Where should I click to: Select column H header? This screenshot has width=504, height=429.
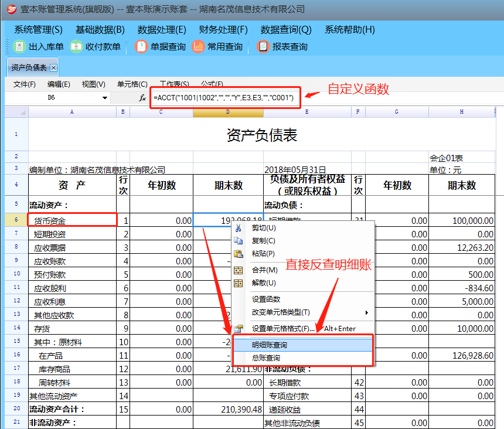pos(462,112)
